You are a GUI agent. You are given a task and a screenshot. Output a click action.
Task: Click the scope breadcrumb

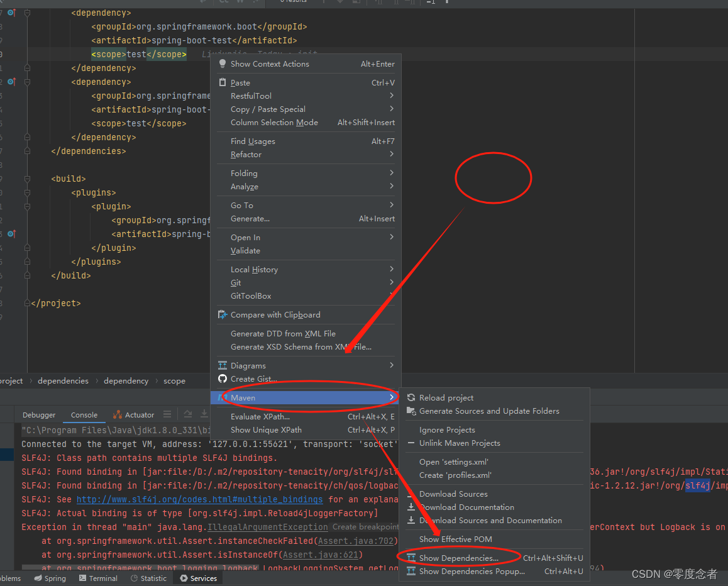[175, 381]
